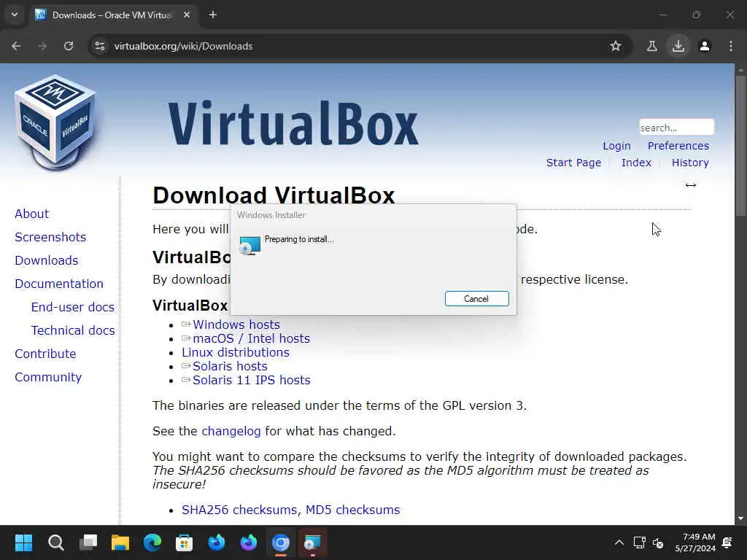Open the MD5 checksums link
Screen dimensions: 747x560
352,510
